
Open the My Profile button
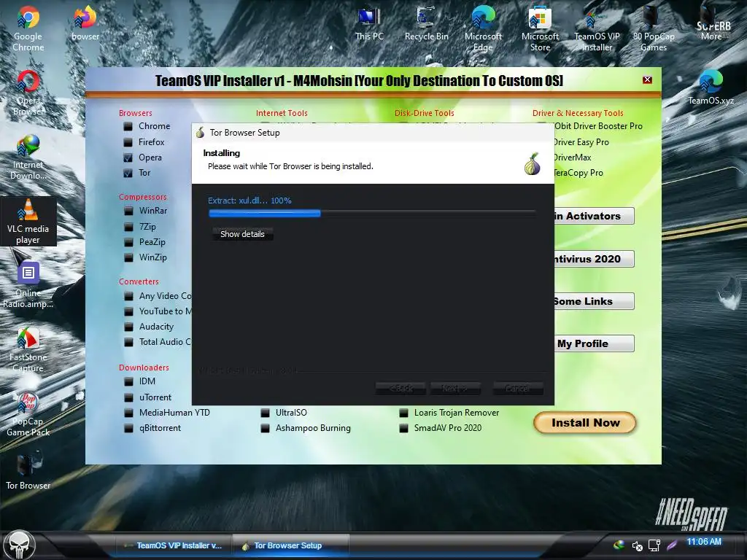(x=594, y=344)
